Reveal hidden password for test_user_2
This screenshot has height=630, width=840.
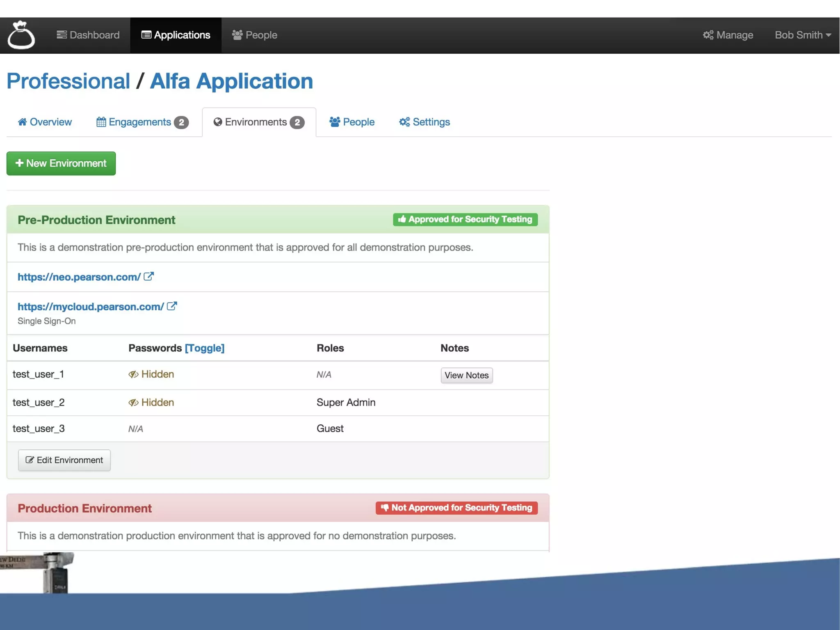pos(151,403)
